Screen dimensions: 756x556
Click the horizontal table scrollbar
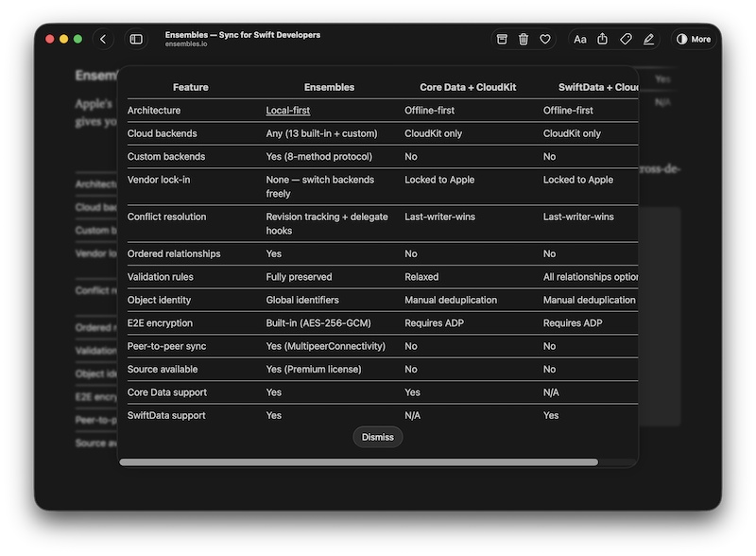[x=359, y=462]
